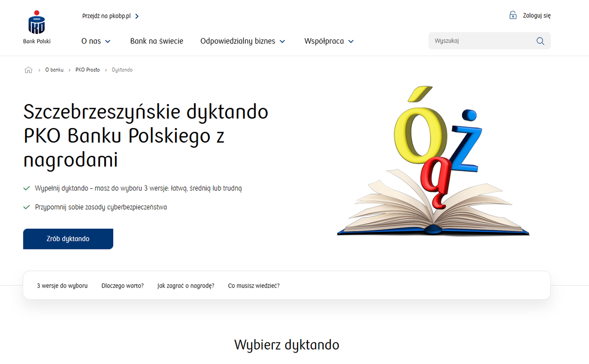Click the Zaloguj się link

click(537, 15)
